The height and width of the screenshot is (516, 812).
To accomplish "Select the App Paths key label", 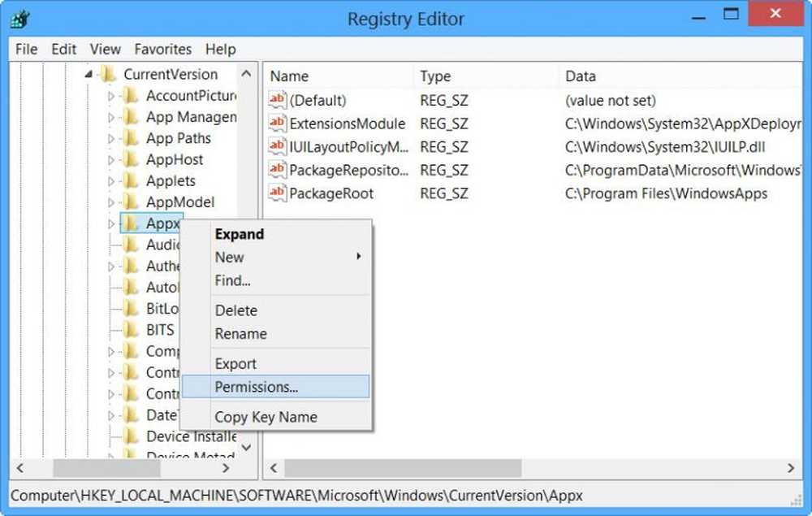I will 179,138.
